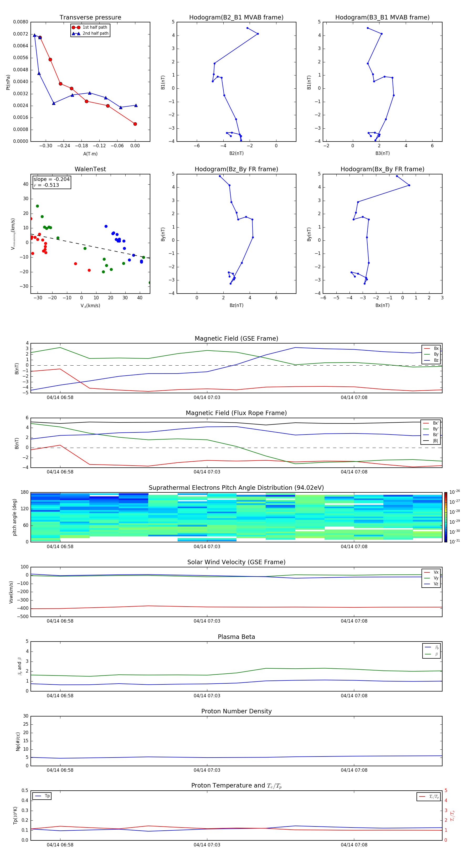Click '04/14 07:08' tick under plasma beta plot
This screenshot has height=868, width=473.
(354, 695)
